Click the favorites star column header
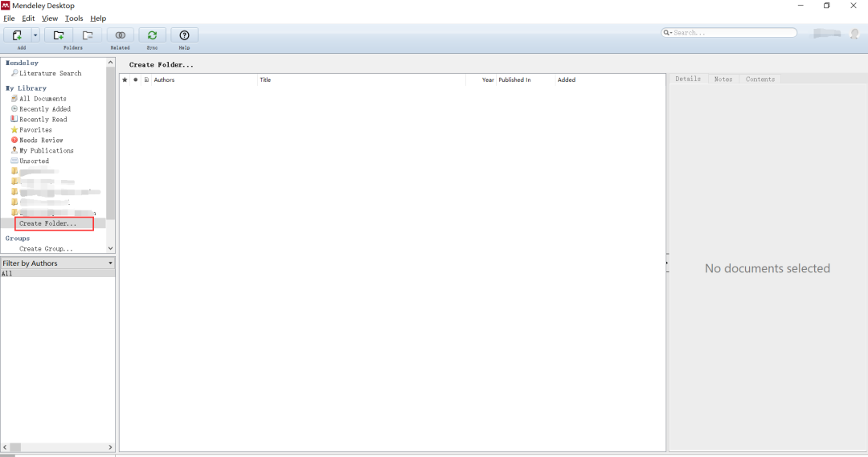The image size is (868, 457). coord(125,80)
